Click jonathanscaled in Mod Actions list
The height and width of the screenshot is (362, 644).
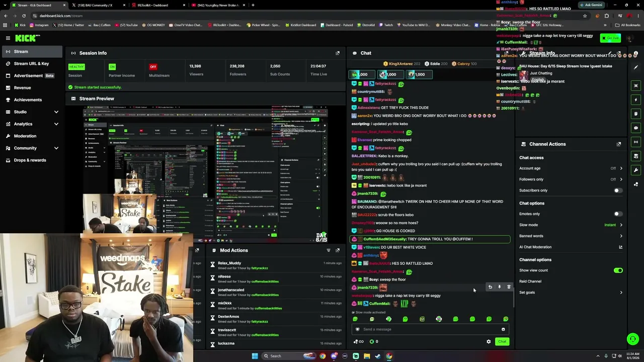click(231, 290)
